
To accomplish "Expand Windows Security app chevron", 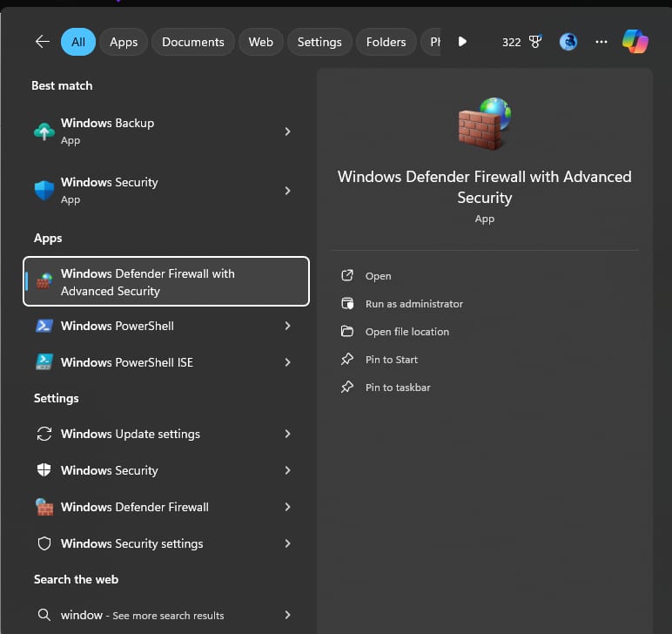I will 287,191.
